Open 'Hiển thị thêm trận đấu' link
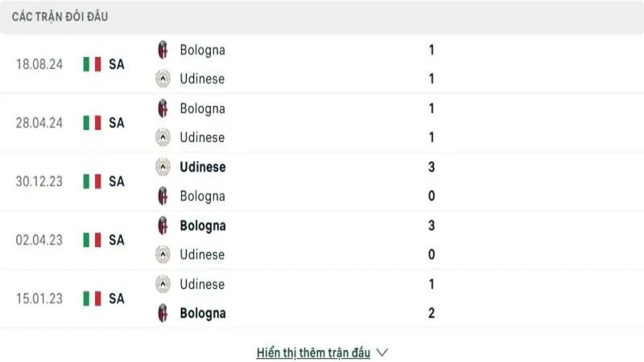 click(313, 352)
